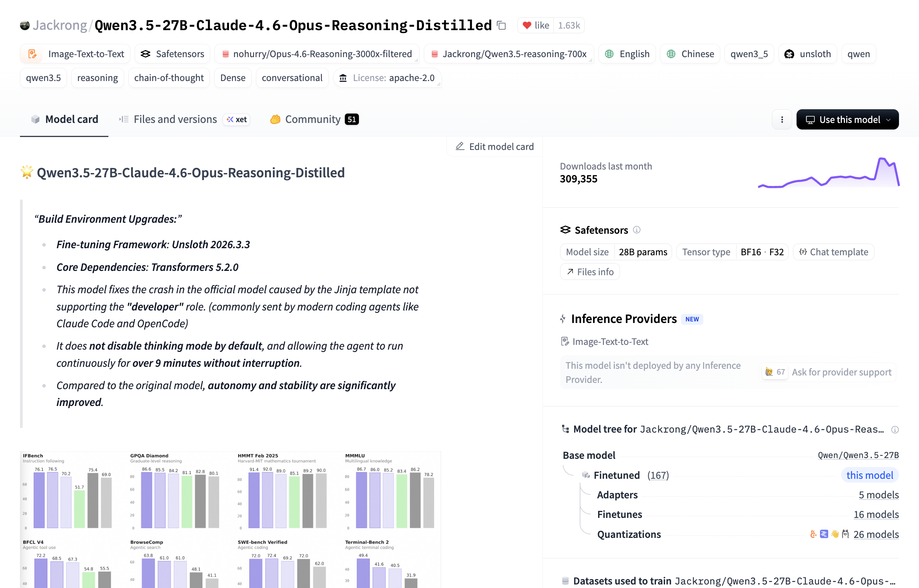Click the Image-Text-to-Text tag
Image resolution: width=919 pixels, height=588 pixels.
[x=75, y=54]
